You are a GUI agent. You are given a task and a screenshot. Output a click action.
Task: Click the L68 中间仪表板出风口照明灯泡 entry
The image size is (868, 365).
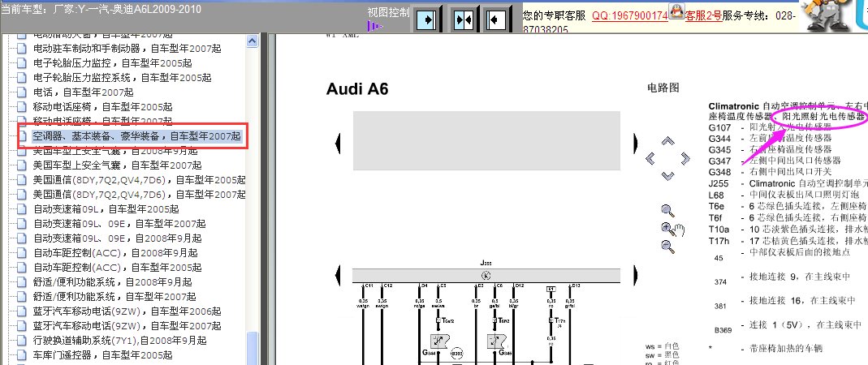click(784, 195)
